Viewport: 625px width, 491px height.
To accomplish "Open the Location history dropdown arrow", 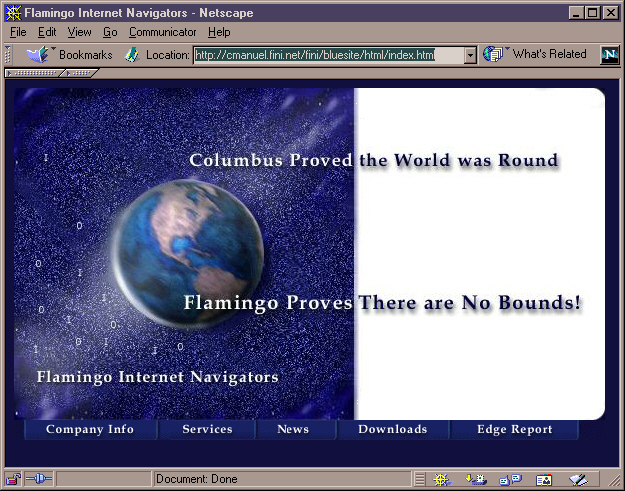I will (x=470, y=55).
